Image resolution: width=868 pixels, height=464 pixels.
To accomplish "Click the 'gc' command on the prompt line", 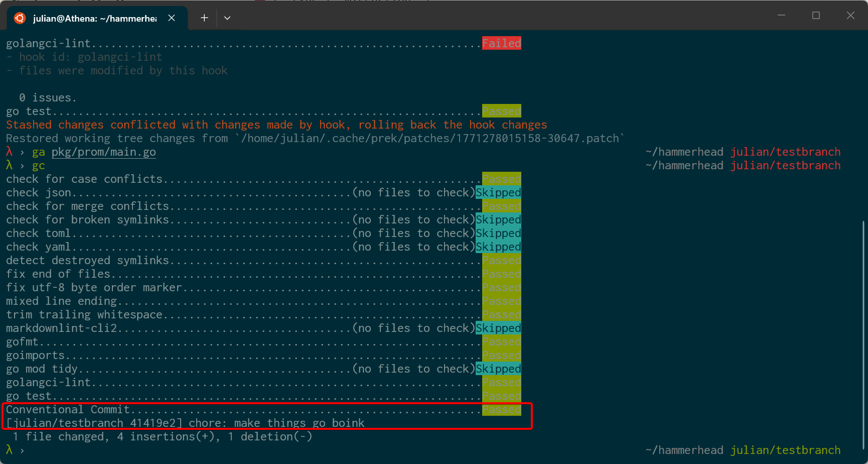I will (39, 166).
